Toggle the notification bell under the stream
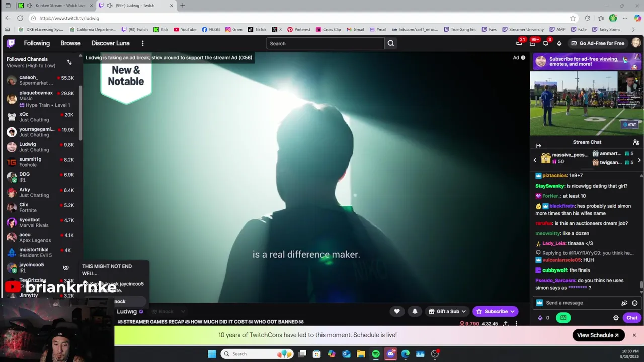This screenshot has width=644, height=362. point(415,311)
